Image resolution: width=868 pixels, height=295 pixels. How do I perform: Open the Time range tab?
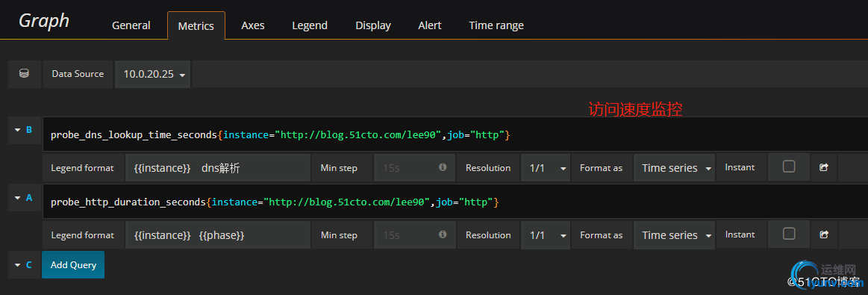496,25
